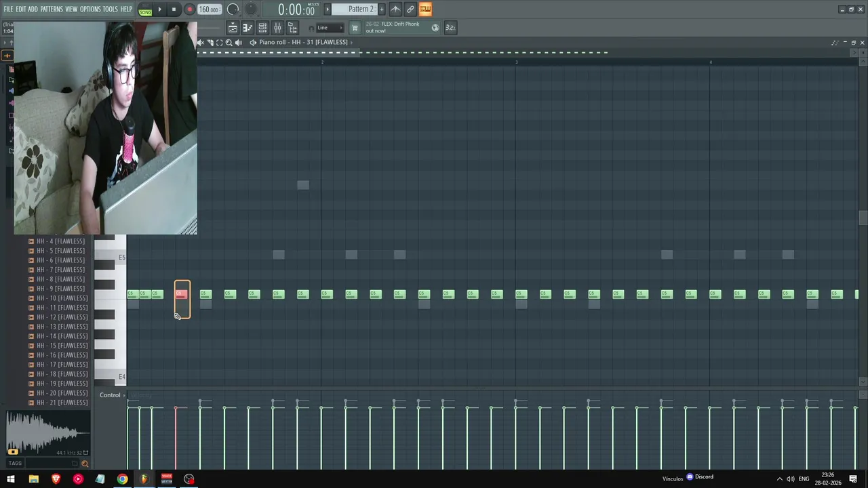Viewport: 868px width, 488px height.
Task: Click the Record button
Action: [189, 9]
